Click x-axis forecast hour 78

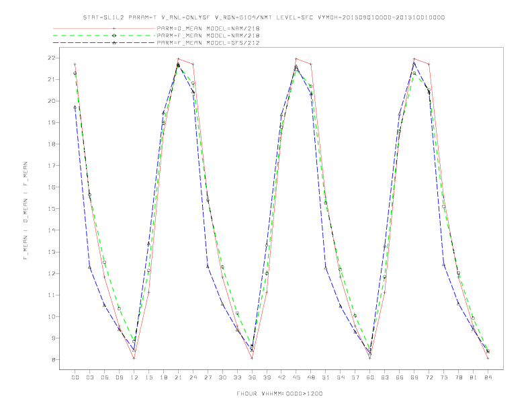pos(459,377)
